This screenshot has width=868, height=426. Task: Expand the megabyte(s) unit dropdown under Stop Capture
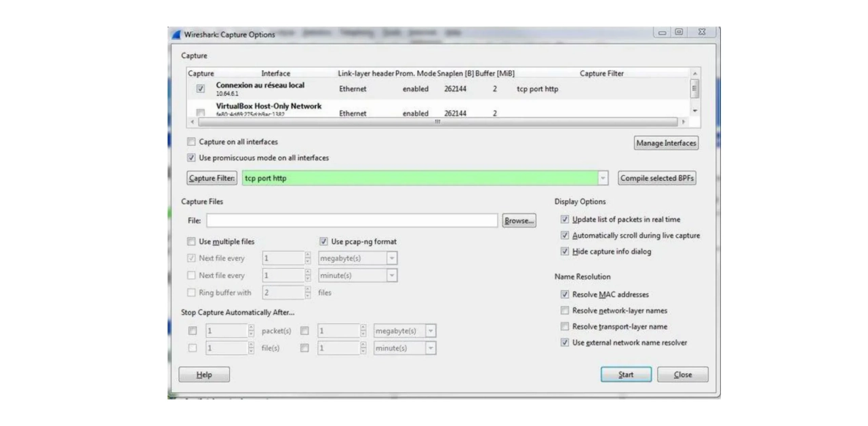click(431, 331)
